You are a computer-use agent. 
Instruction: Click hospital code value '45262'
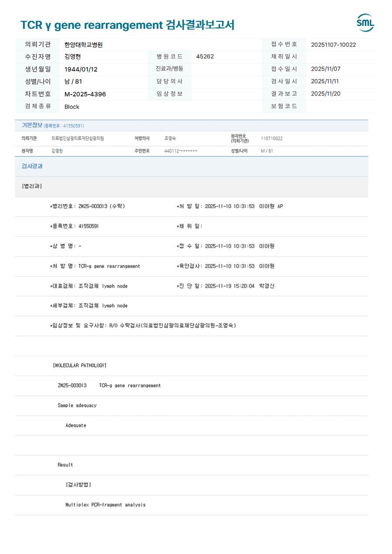pos(205,57)
